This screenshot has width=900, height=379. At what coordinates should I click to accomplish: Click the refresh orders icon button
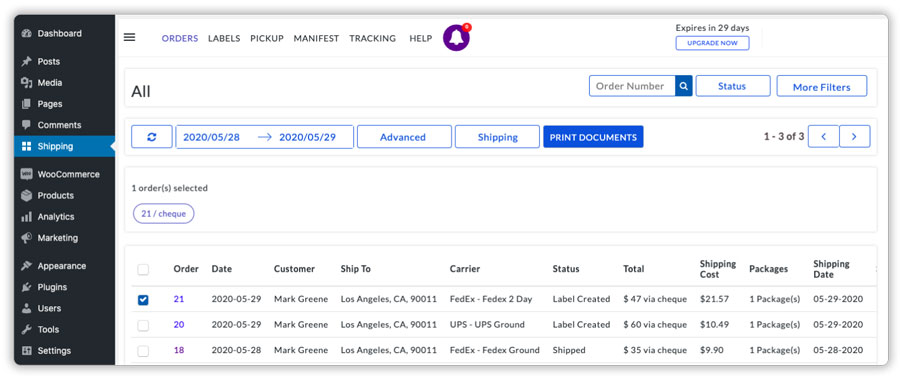point(152,137)
